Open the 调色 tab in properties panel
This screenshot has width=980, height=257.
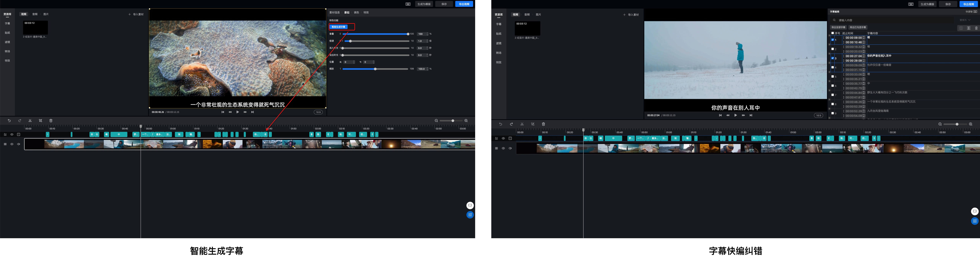click(356, 13)
